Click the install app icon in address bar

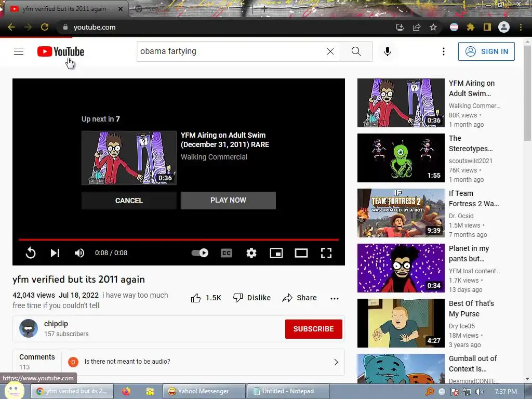400,27
